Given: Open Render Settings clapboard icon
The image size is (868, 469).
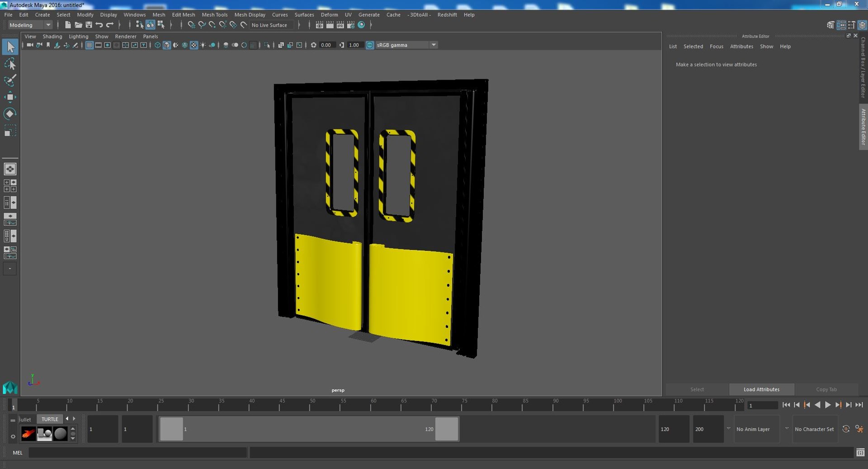Looking at the screenshot, I should (x=350, y=25).
